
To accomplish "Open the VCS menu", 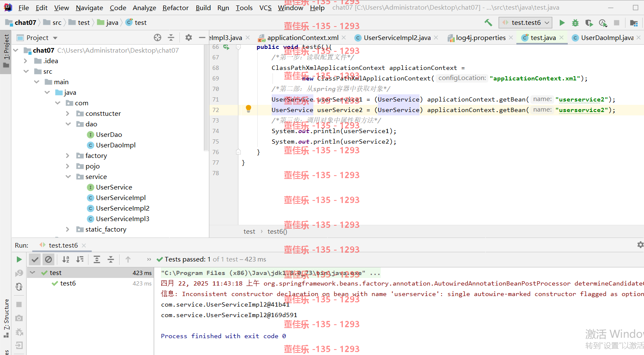I will [265, 8].
